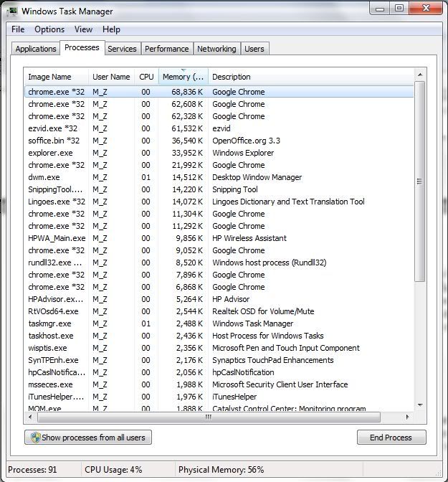
Task: Switch to the Users tab
Action: tap(254, 49)
